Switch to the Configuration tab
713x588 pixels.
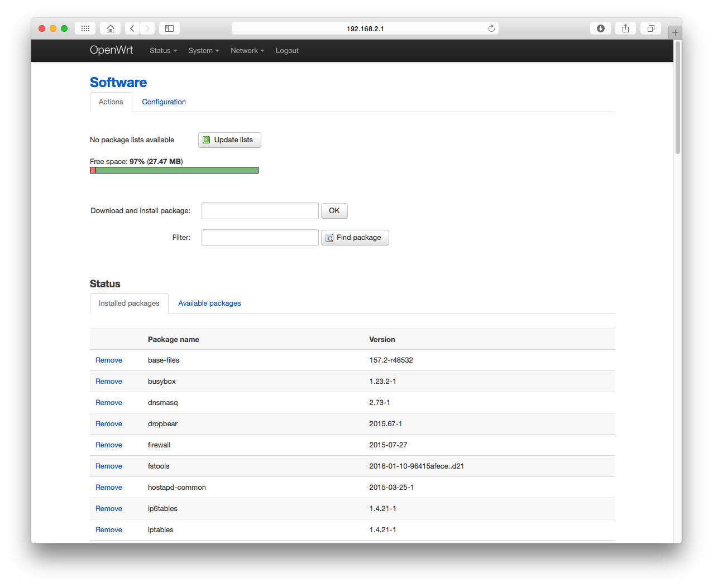(164, 102)
